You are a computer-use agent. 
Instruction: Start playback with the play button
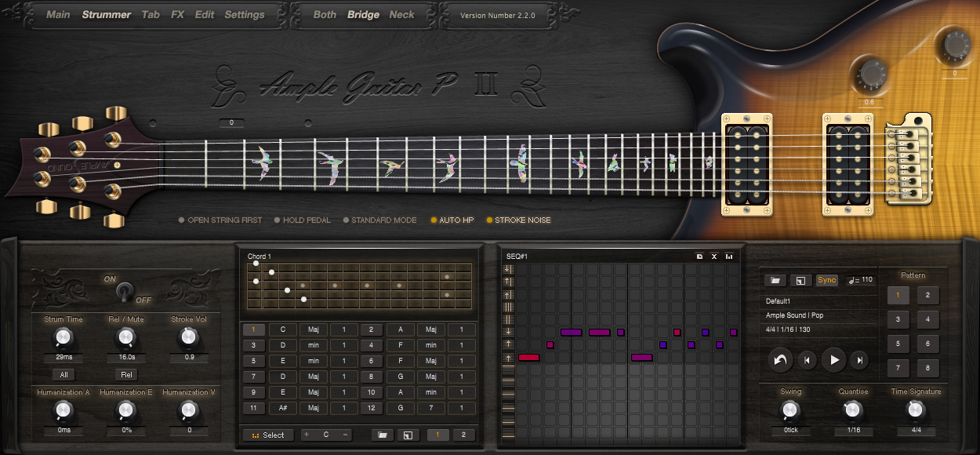coord(833,360)
